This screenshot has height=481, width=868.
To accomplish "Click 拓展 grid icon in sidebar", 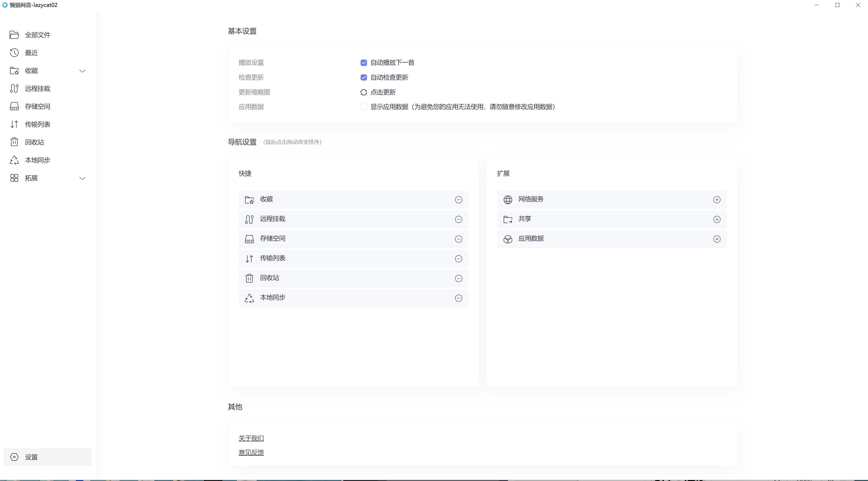I will (x=14, y=178).
